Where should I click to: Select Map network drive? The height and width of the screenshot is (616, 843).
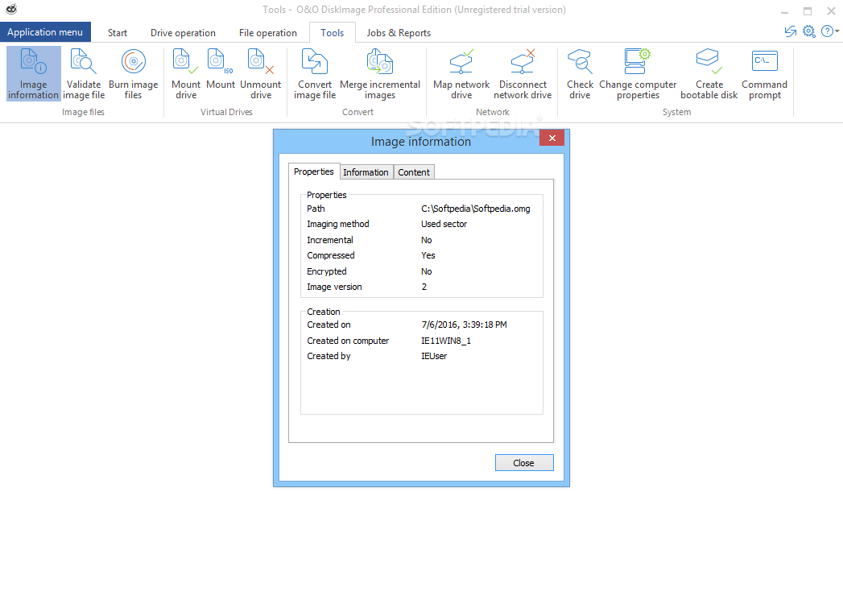[461, 73]
